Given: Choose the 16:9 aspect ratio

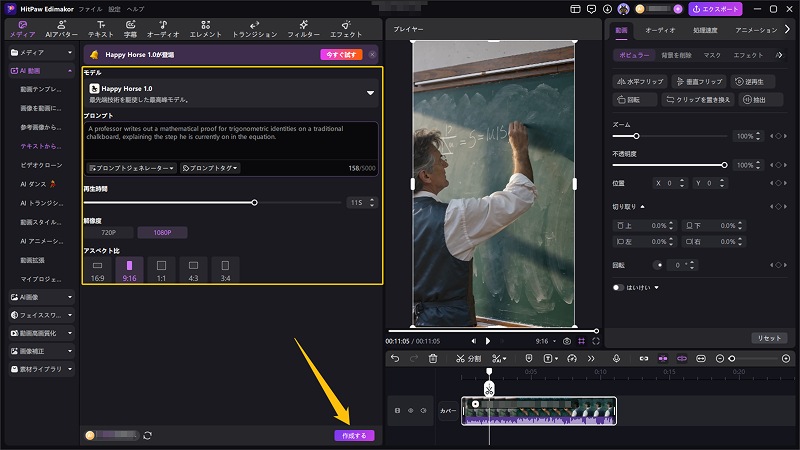Looking at the screenshot, I should [x=97, y=270].
